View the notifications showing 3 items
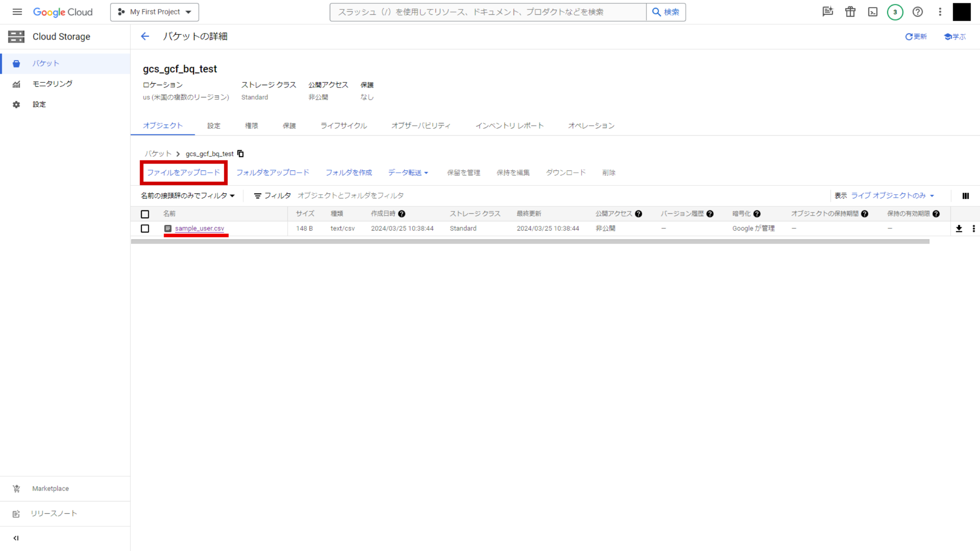This screenshot has height=551, width=980. click(x=895, y=12)
